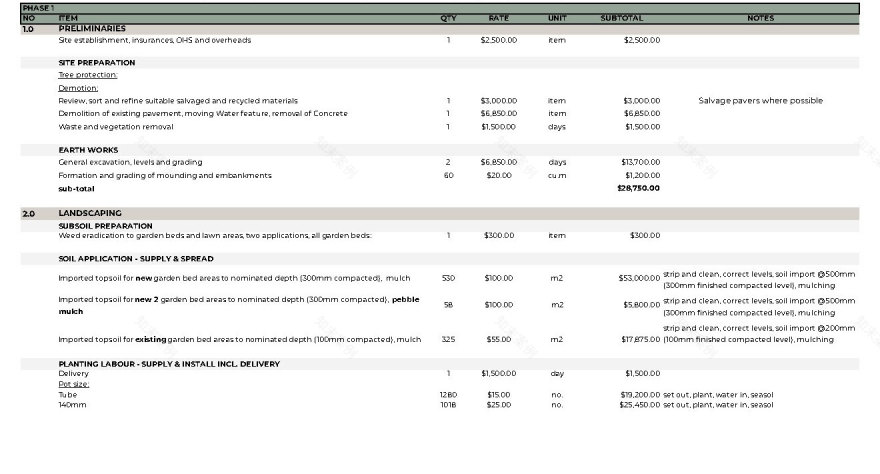The image size is (880, 474).
Task: Select the QTY column header
Action: tap(448, 18)
